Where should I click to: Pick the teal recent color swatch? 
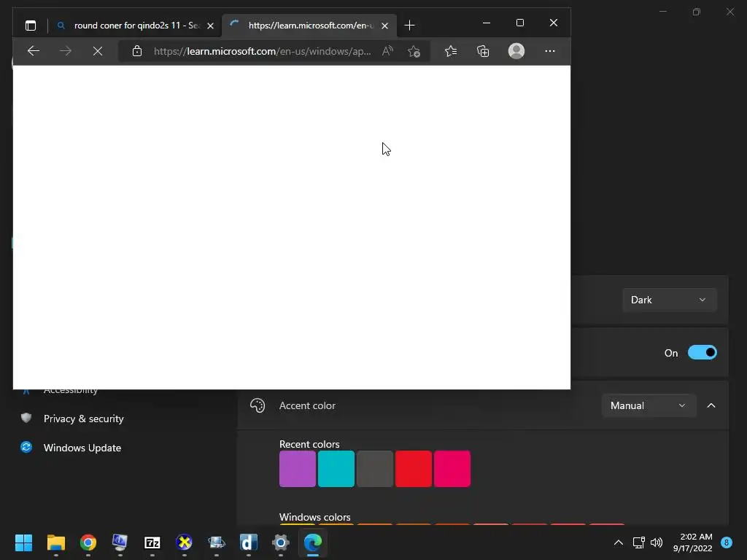[336, 469]
